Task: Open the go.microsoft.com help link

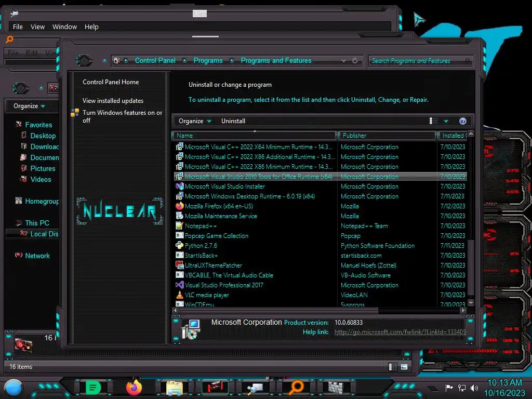Action: [400, 332]
